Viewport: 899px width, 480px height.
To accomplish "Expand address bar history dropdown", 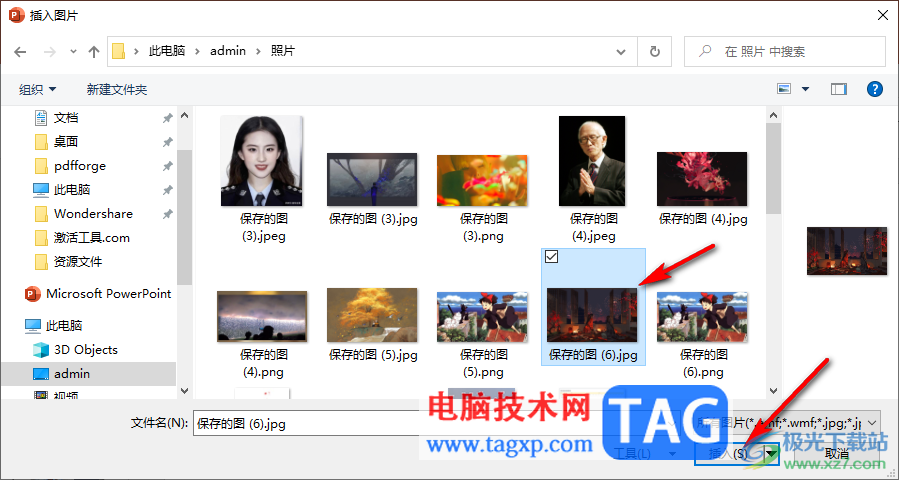I will [x=621, y=52].
